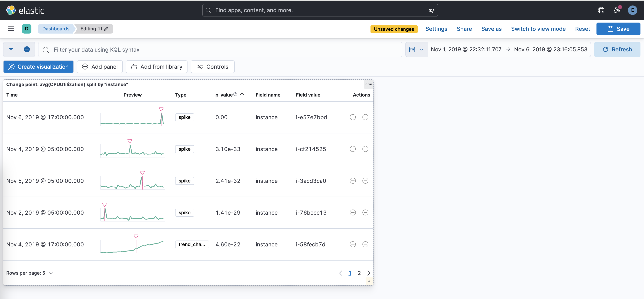Filter for value i-e57e7bbd

(x=352, y=117)
